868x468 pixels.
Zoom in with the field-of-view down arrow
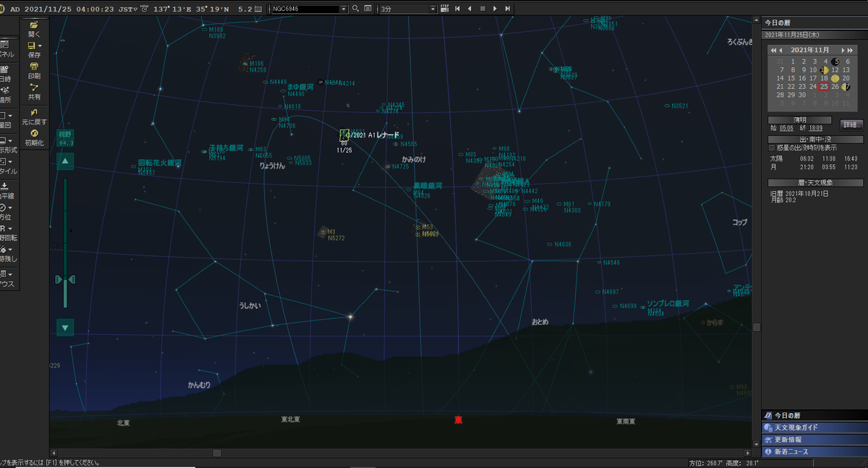65,328
